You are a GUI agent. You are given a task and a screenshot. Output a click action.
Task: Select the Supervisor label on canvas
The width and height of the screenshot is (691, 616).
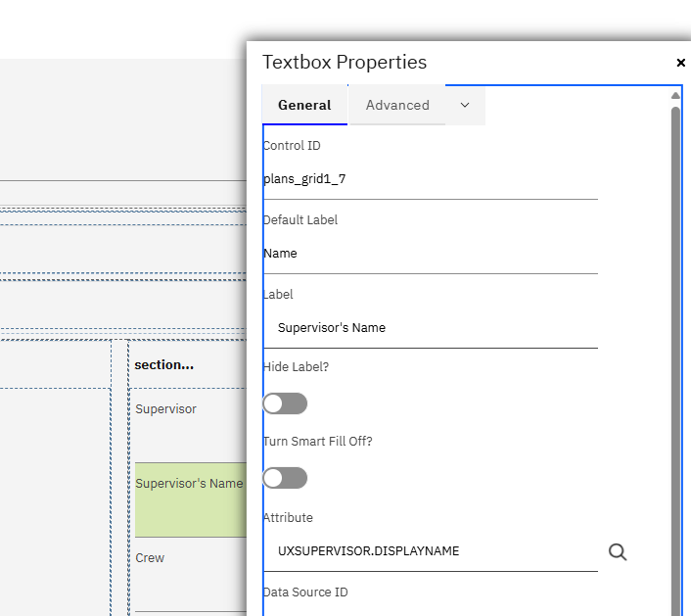pos(166,409)
